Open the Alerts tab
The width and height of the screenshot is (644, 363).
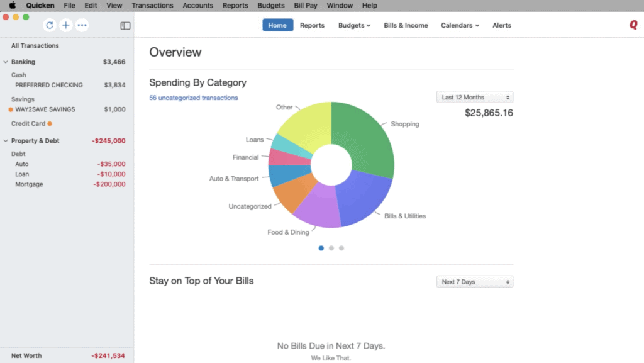pyautogui.click(x=502, y=25)
